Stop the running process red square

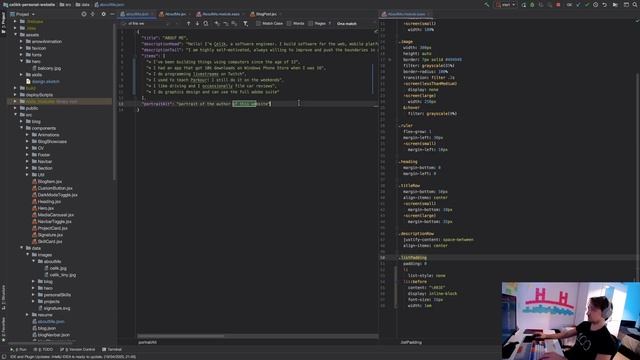click(558, 5)
